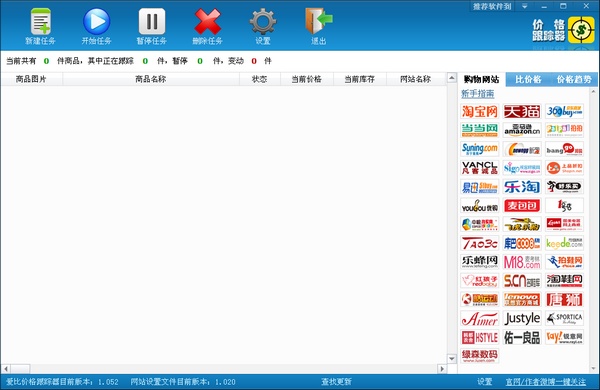Open the 好乐买 site logo
Image resolution: width=600 pixels, height=390 pixels.
(x=564, y=187)
